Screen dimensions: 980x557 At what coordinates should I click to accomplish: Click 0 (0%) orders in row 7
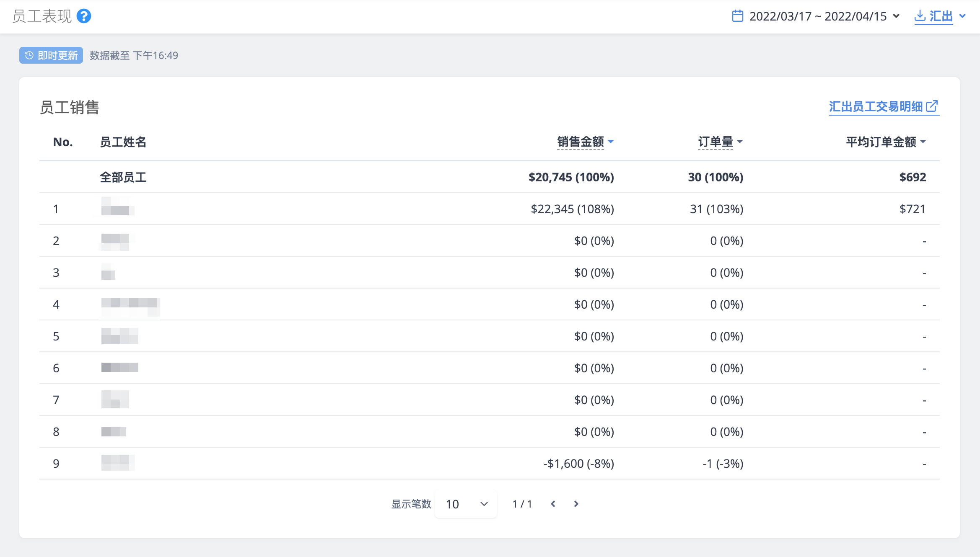pyautogui.click(x=727, y=400)
